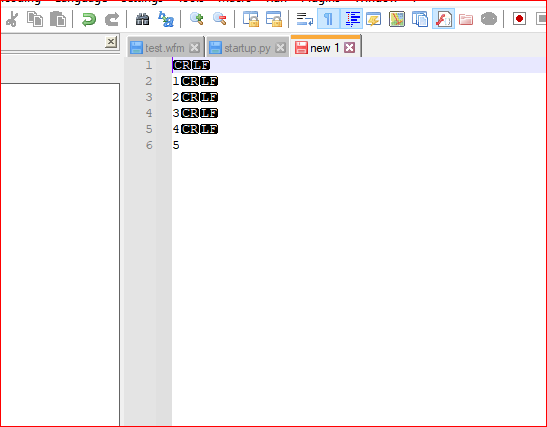Undo the last edit with the green arrow
The height and width of the screenshot is (427, 547).
pos(89,19)
